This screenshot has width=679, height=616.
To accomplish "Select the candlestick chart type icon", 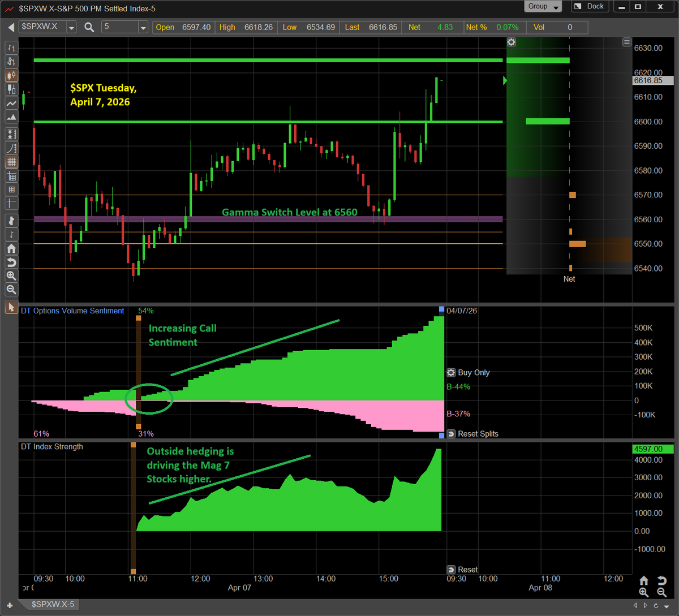I will [x=11, y=76].
